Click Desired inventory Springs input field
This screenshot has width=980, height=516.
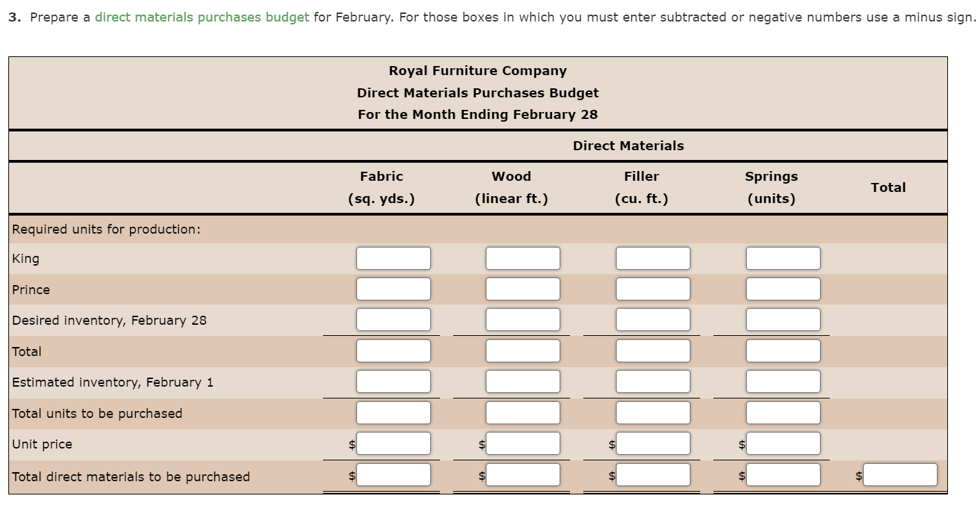click(x=782, y=319)
